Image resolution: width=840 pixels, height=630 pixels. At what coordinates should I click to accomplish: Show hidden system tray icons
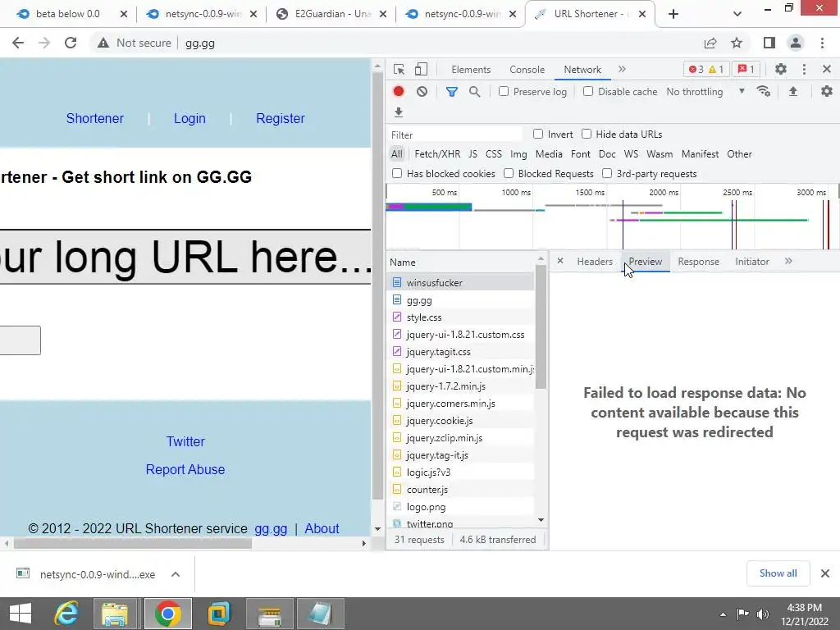pyautogui.click(x=723, y=614)
